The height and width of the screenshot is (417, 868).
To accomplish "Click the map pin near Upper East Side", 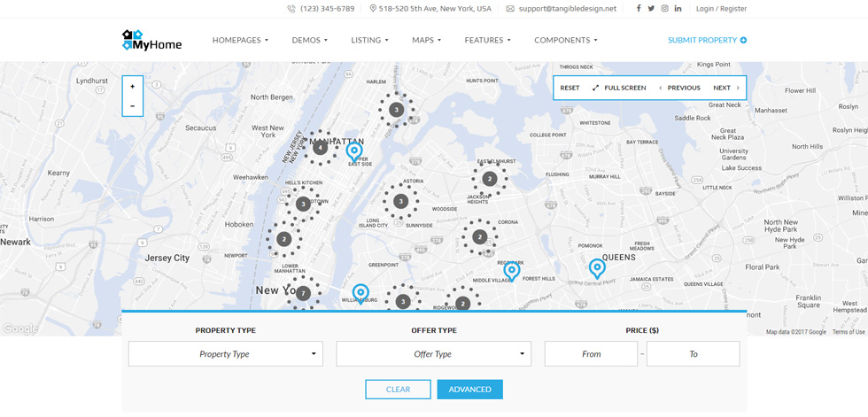I will click(353, 151).
